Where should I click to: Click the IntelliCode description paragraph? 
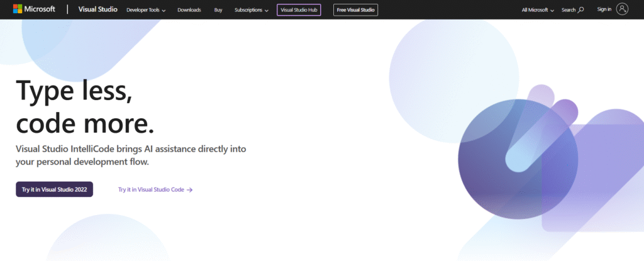click(131, 155)
